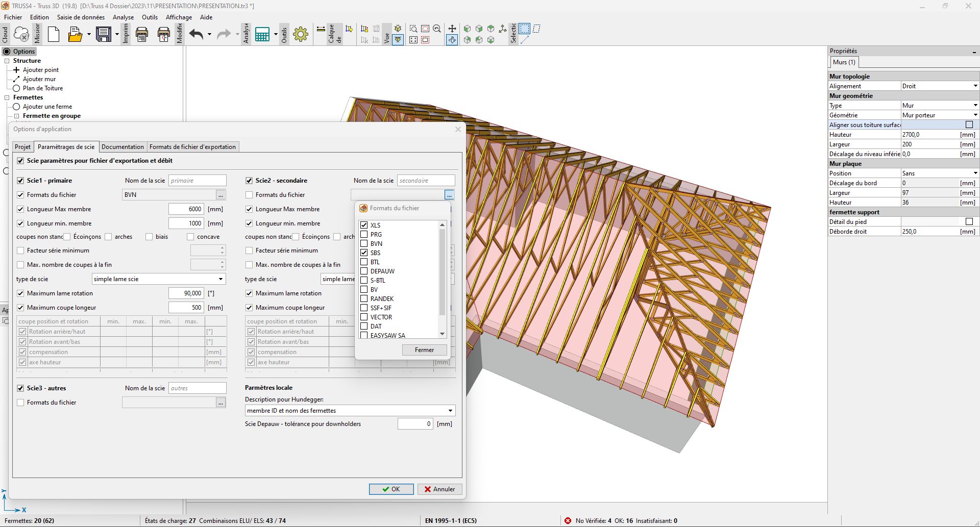The width and height of the screenshot is (980, 527).
Task: Uncheck the SBS file format
Action: [x=364, y=253]
